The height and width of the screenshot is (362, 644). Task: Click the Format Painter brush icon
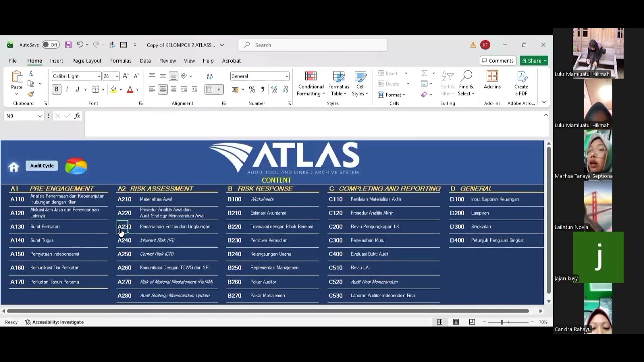[x=31, y=94]
